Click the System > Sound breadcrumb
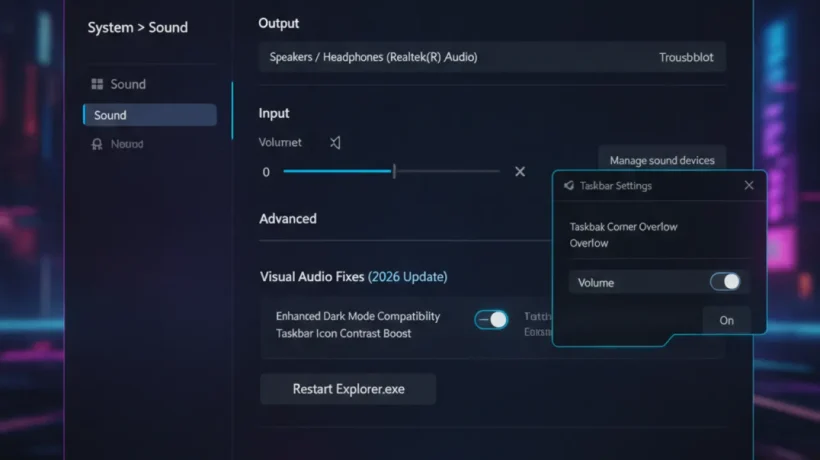Screen dimensions: 820x460 point(138,27)
